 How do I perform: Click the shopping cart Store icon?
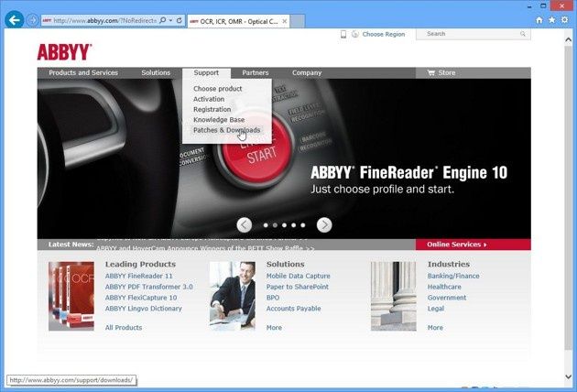[x=431, y=73]
